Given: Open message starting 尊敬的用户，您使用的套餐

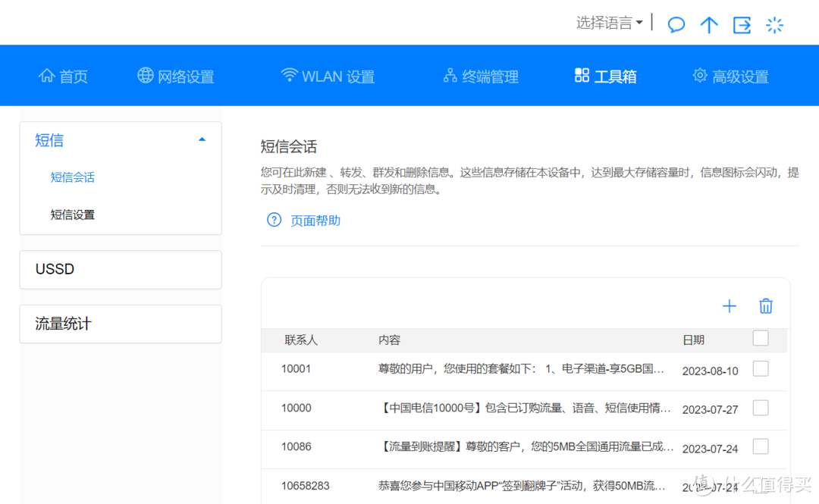Looking at the screenshot, I should pos(521,369).
